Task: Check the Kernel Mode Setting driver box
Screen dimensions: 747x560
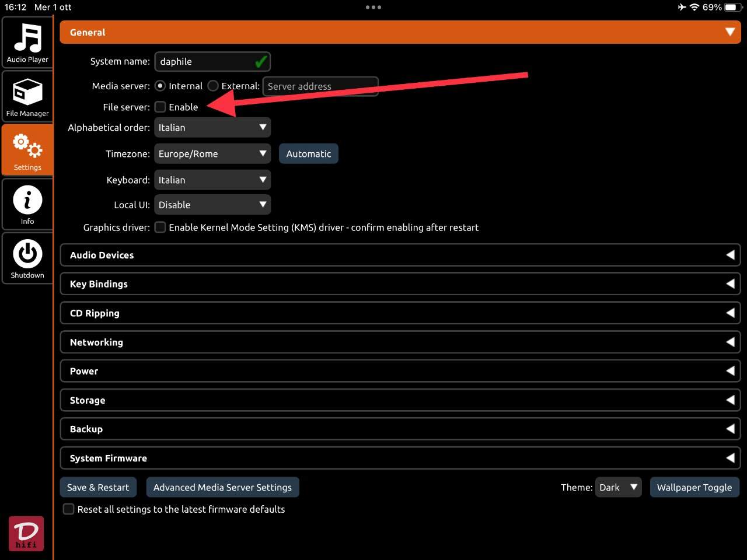Action: tap(160, 228)
